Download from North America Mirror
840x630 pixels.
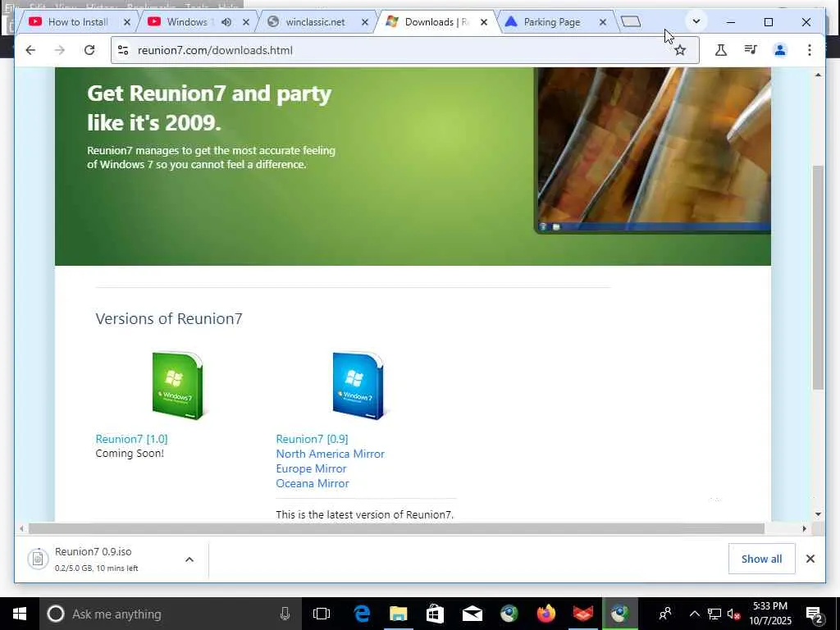[330, 454]
